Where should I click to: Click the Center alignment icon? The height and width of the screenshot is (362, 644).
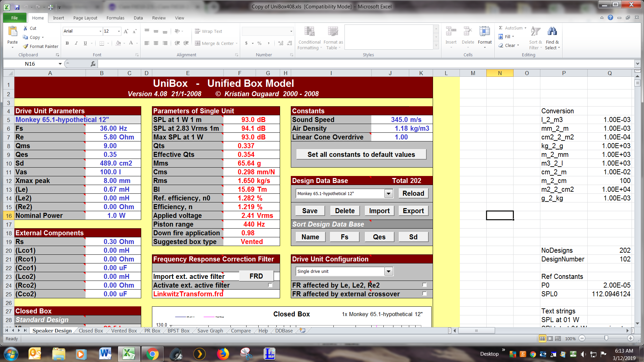[156, 43]
